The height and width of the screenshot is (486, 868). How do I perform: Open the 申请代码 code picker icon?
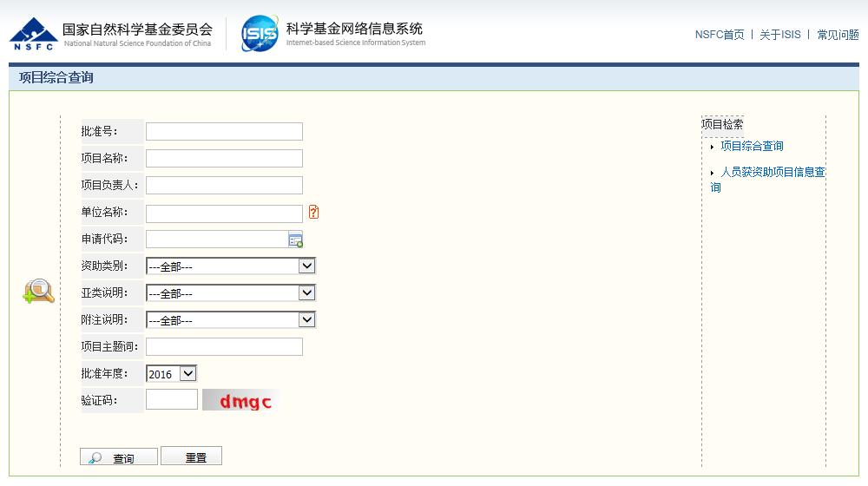(x=296, y=240)
